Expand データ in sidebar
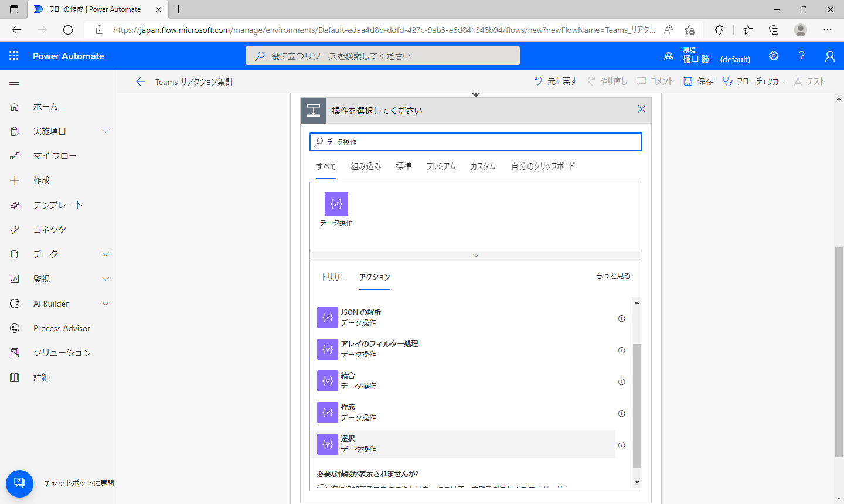Viewport: 844px width, 504px height. [105, 254]
